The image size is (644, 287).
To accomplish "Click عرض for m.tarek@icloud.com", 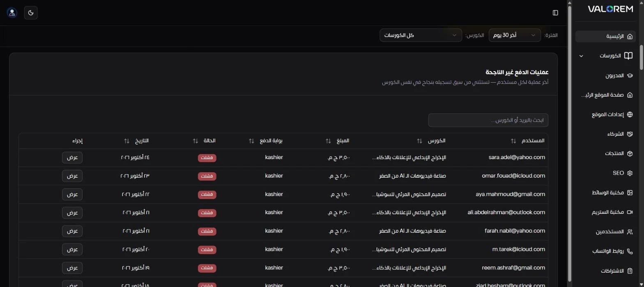I will click(x=72, y=250).
